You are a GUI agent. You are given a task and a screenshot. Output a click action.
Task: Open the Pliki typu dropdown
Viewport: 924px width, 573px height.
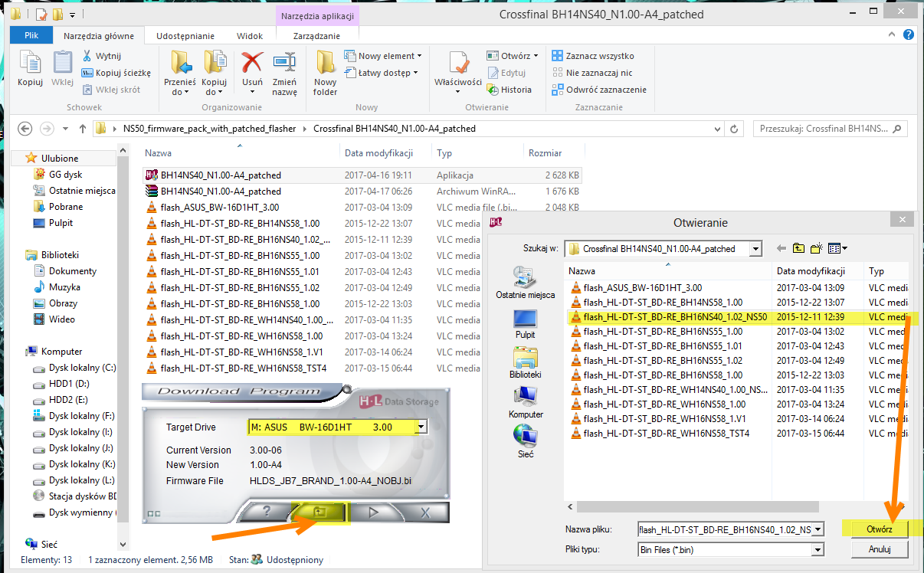tap(818, 549)
